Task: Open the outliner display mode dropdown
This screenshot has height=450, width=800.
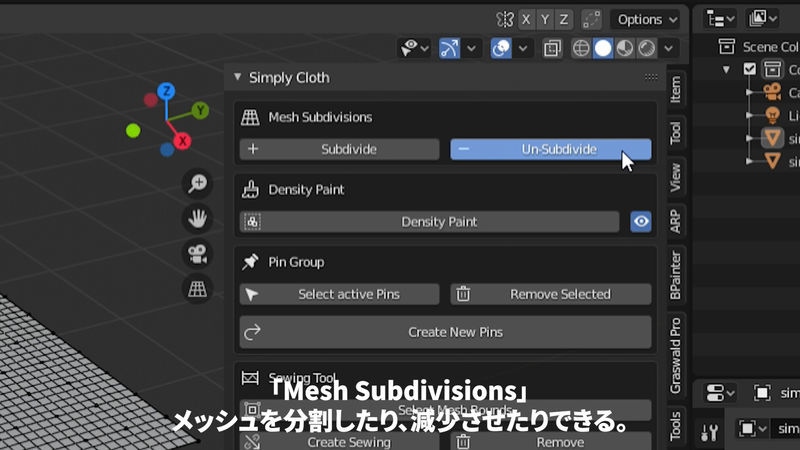Action: click(763, 19)
